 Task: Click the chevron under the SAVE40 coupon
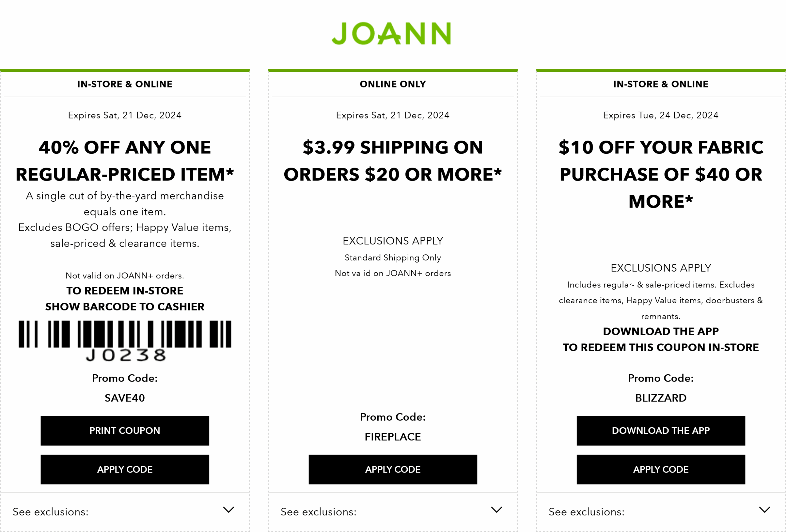229,510
